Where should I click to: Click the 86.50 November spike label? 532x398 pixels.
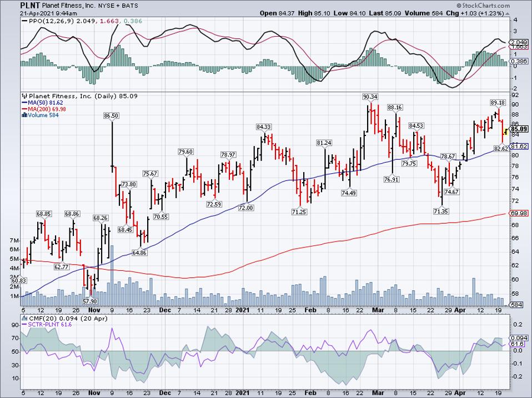111,115
